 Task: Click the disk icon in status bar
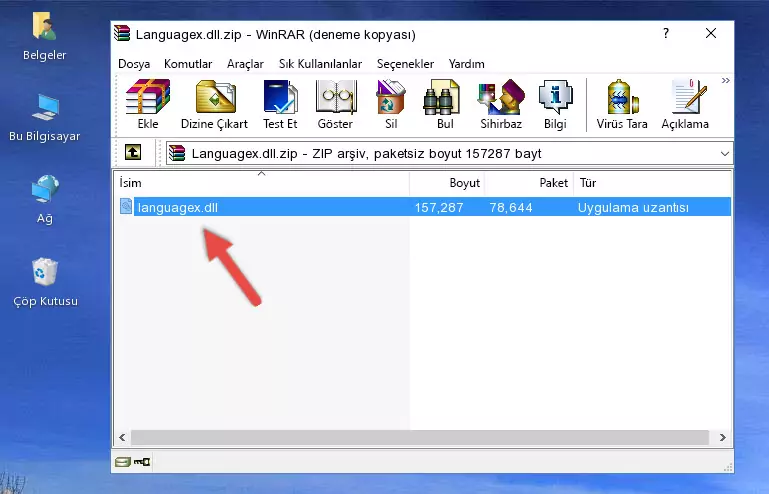click(x=123, y=462)
